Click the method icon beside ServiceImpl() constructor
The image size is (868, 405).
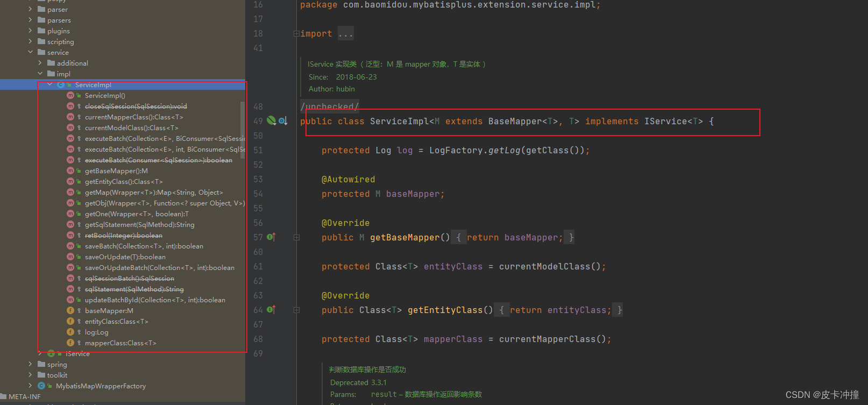[70, 96]
